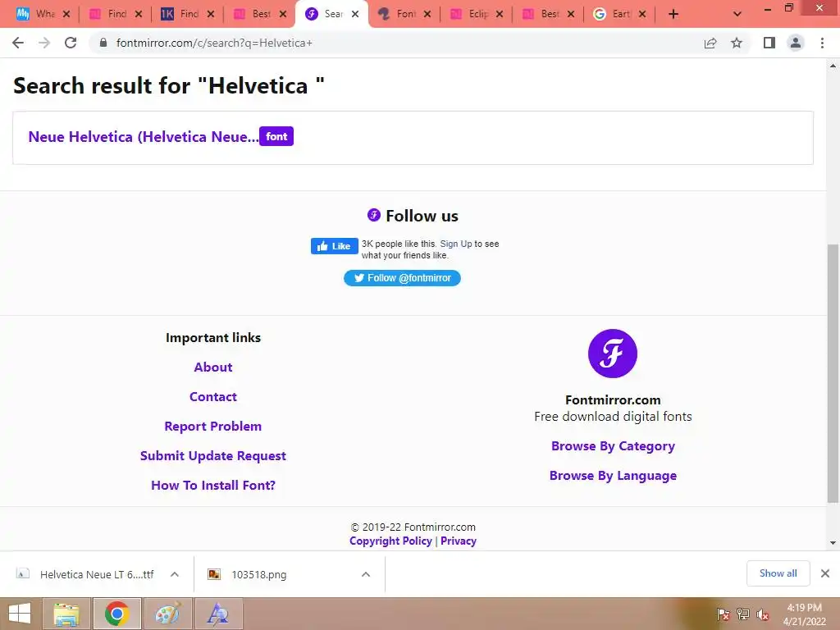This screenshot has width=840, height=630.
Task: Open File Explorer from the taskbar
Action: [66, 614]
